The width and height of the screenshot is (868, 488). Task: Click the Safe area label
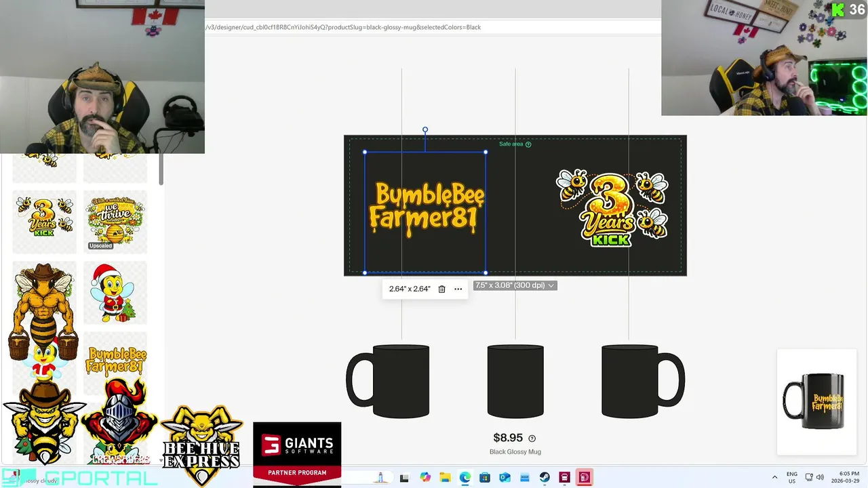coord(511,144)
